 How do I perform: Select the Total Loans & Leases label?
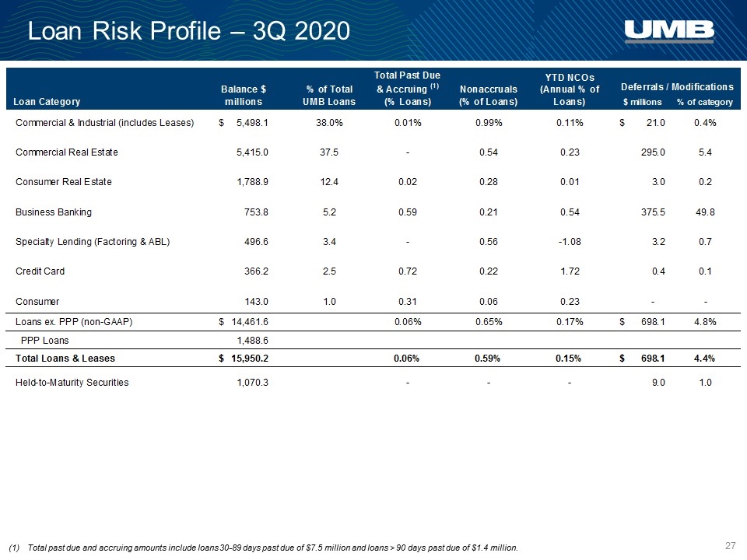[65, 359]
